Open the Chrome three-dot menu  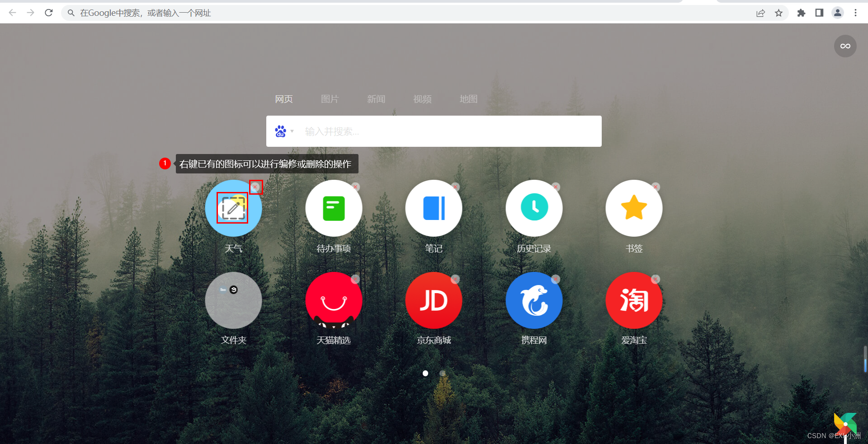click(855, 13)
